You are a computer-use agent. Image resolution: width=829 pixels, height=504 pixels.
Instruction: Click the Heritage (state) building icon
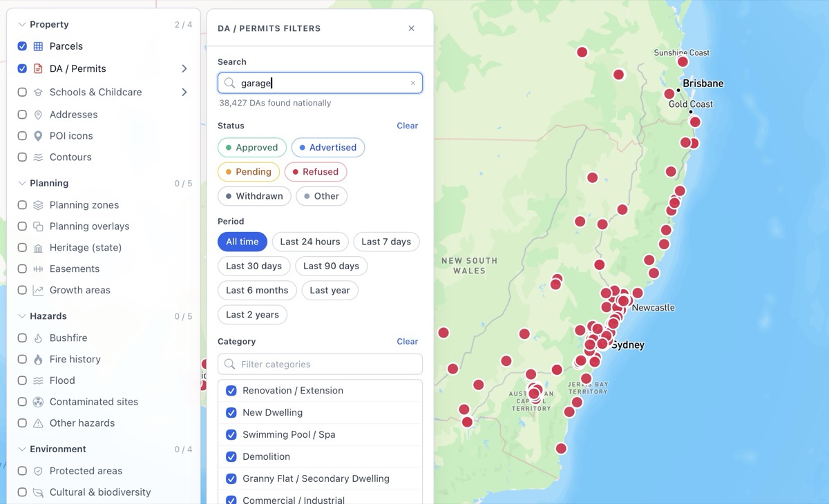click(x=38, y=248)
